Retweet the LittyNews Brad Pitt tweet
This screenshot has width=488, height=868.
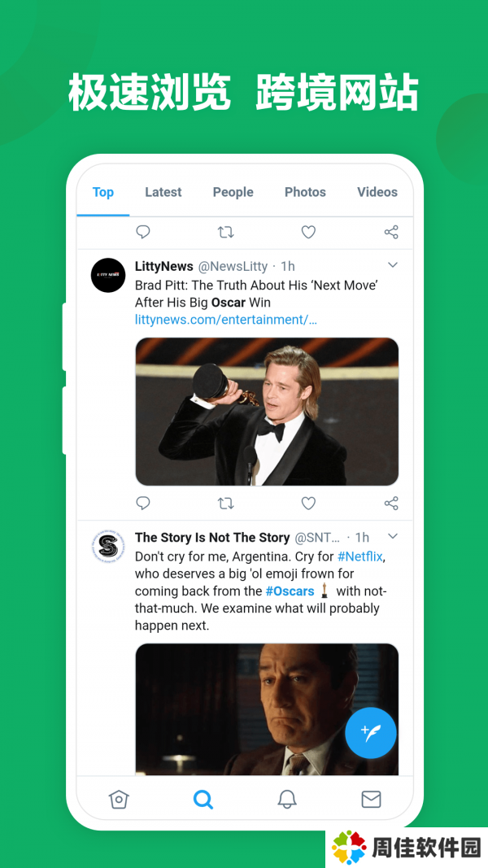pyautogui.click(x=226, y=504)
